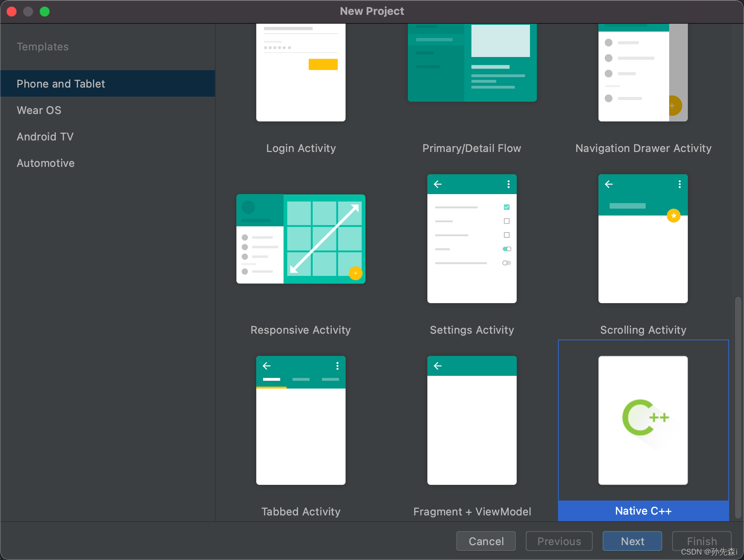Click the template list vertical scrollbar
Screen dimensions: 744x560
(x=738, y=407)
